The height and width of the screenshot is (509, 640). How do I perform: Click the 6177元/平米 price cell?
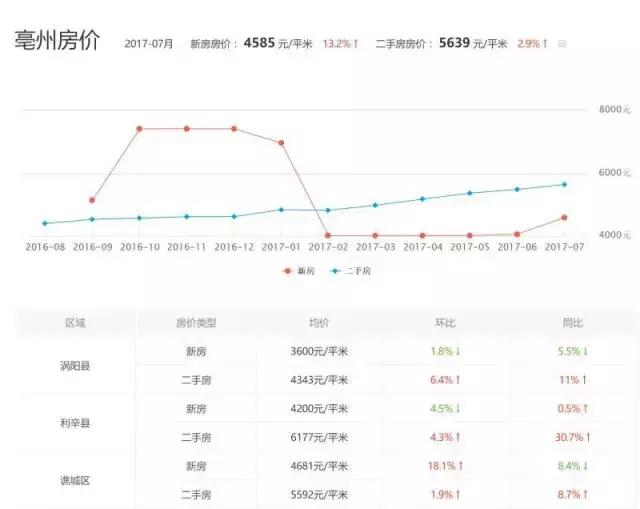319,437
